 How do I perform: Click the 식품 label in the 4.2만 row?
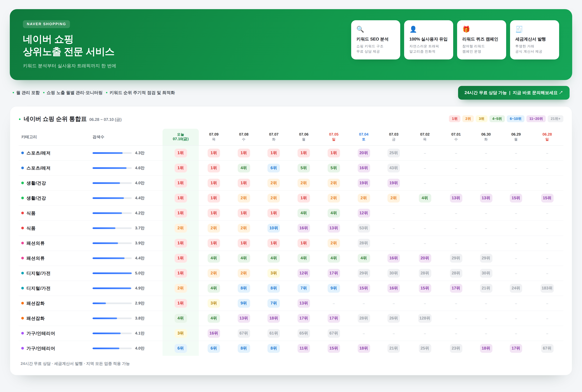[31, 213]
